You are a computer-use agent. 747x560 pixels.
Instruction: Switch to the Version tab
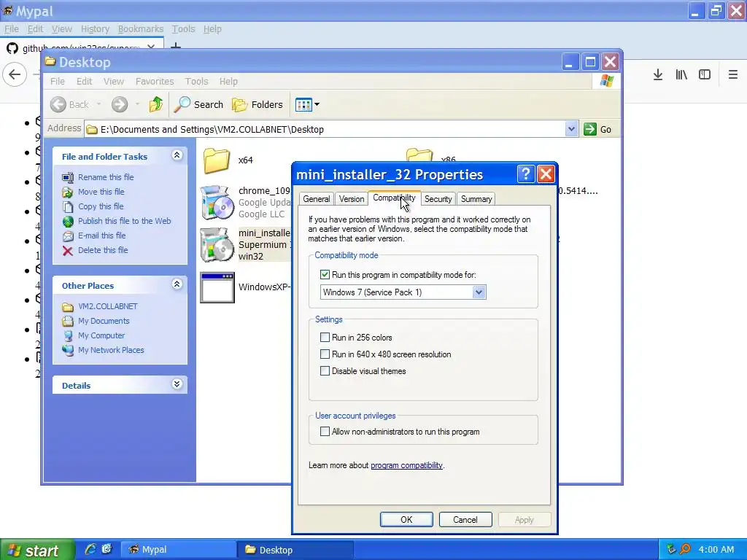point(351,199)
